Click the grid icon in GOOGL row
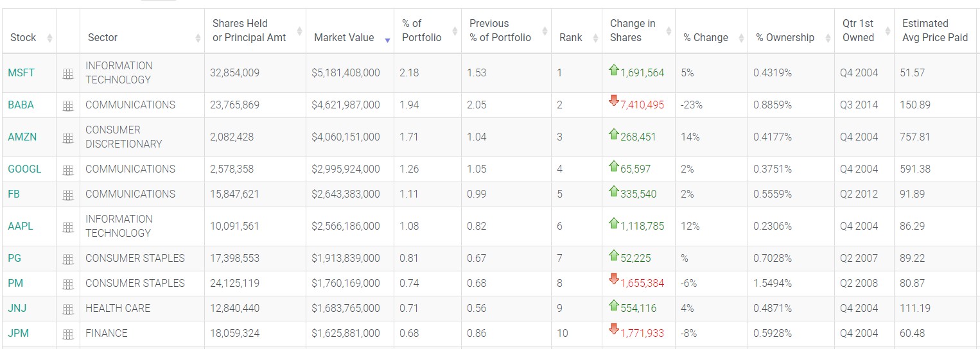This screenshot has width=980, height=349. point(68,170)
